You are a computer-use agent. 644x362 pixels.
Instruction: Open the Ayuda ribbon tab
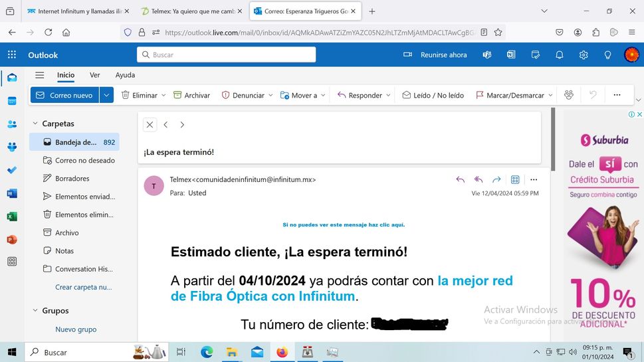coord(125,75)
